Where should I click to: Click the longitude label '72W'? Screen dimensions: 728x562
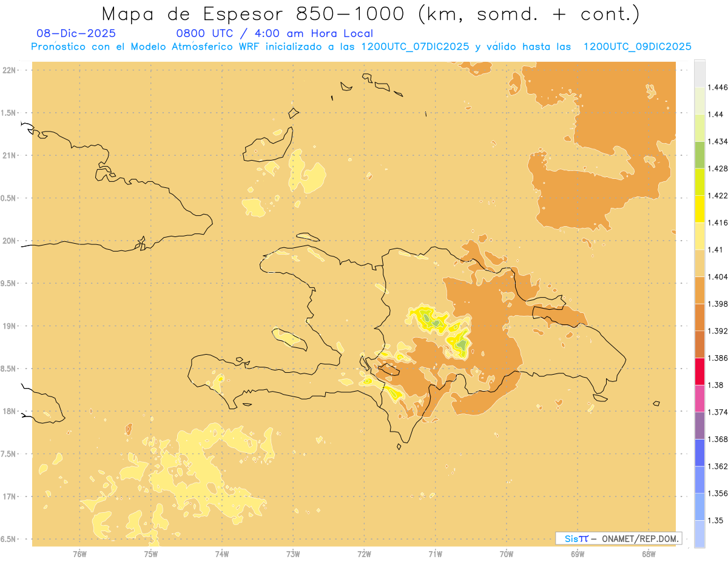[x=364, y=554]
